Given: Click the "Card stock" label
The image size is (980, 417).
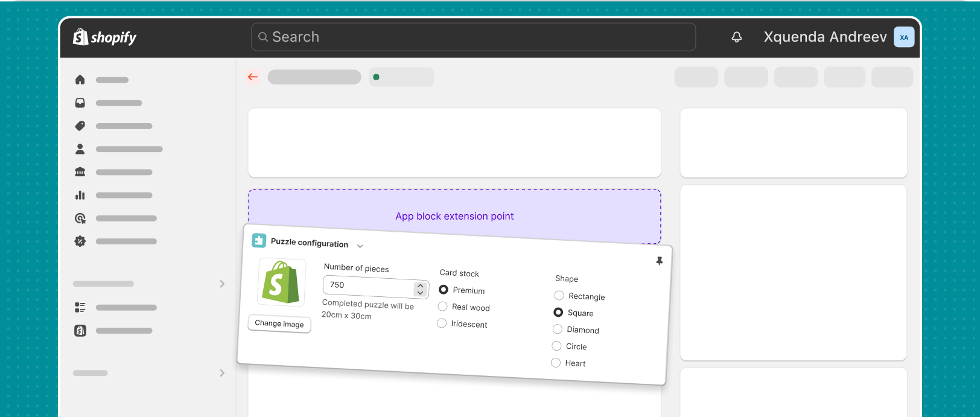Looking at the screenshot, I should coord(459,273).
